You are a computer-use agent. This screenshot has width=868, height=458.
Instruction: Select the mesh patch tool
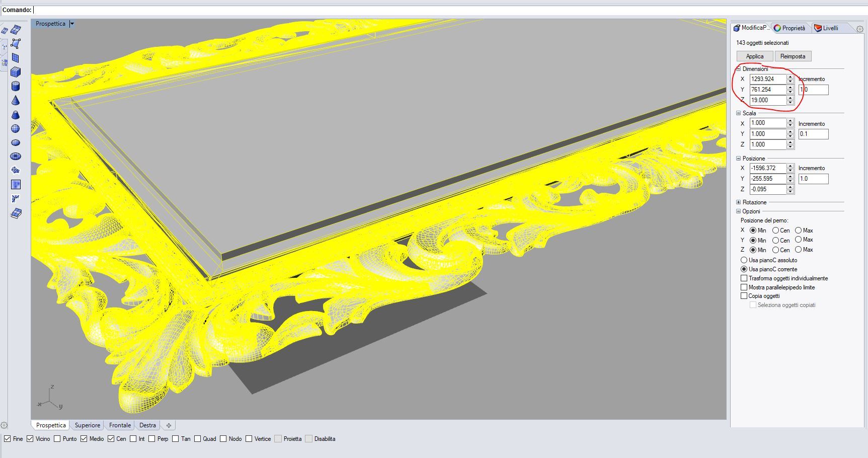click(x=16, y=171)
